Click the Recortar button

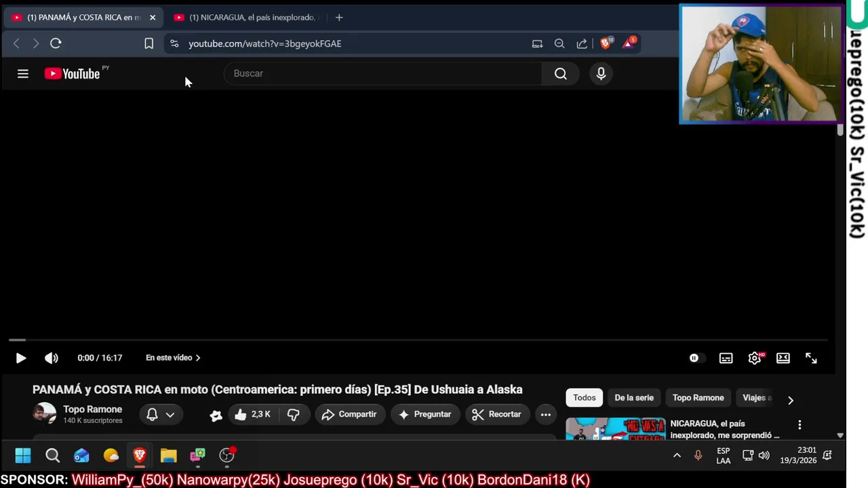pyautogui.click(x=497, y=414)
